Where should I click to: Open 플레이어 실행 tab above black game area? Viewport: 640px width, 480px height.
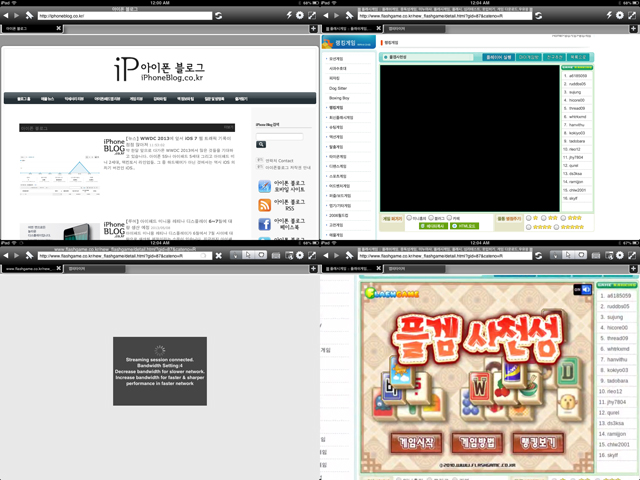coord(499,57)
